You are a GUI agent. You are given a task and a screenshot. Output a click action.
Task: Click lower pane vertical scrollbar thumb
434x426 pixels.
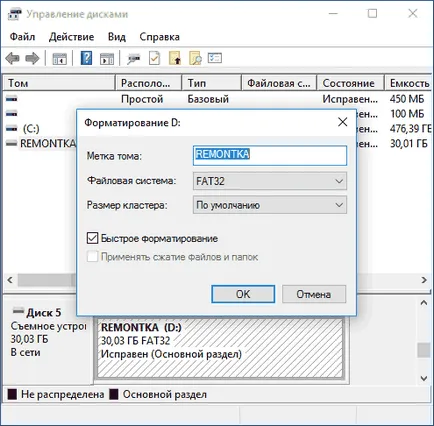coord(424,350)
